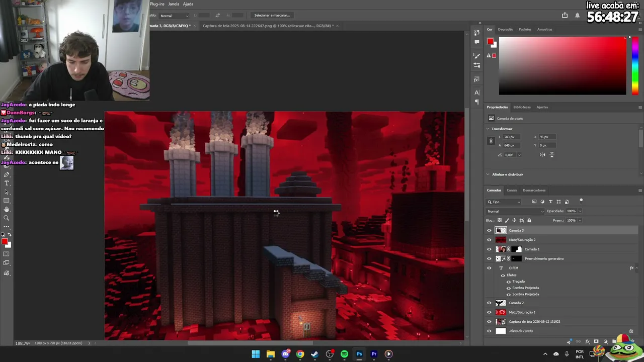This screenshot has height=362, width=644.
Task: Open the Paragraph panel icon
Action: (477, 102)
